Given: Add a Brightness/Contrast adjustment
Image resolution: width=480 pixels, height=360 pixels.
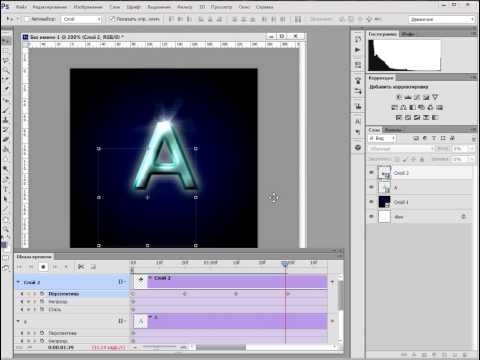Looking at the screenshot, I should click(x=399, y=97).
